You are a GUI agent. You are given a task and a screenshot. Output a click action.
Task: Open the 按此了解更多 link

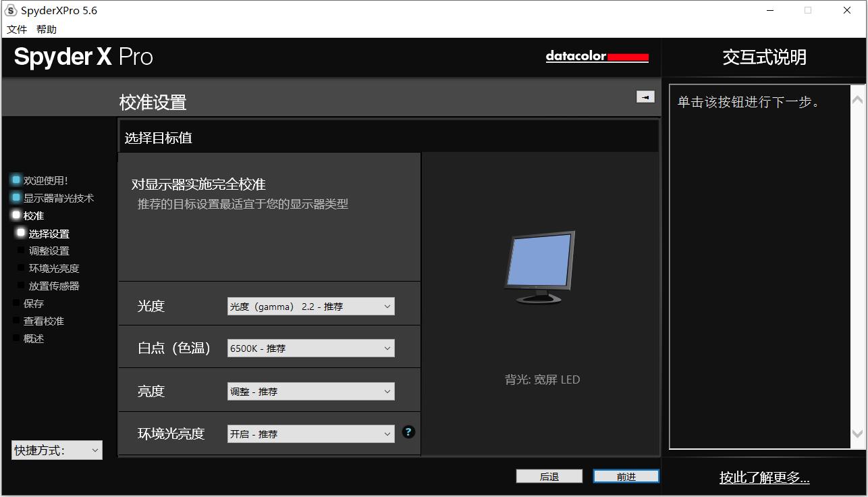click(764, 477)
